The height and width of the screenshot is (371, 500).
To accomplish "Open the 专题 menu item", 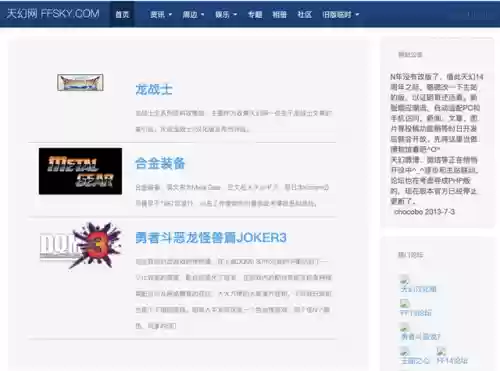I will tap(255, 14).
